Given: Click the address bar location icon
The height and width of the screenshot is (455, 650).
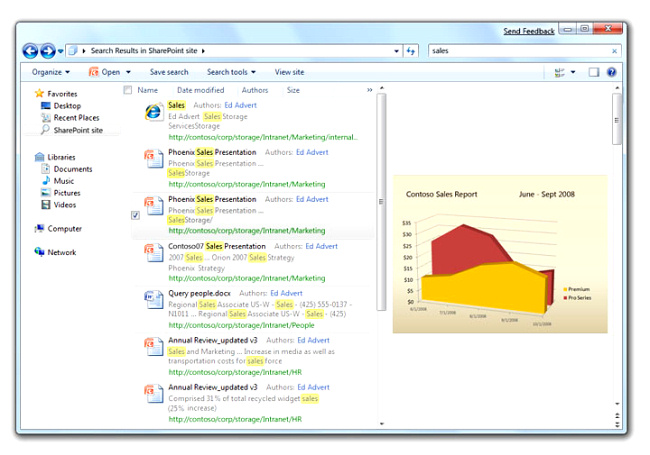Looking at the screenshot, I should (x=73, y=51).
